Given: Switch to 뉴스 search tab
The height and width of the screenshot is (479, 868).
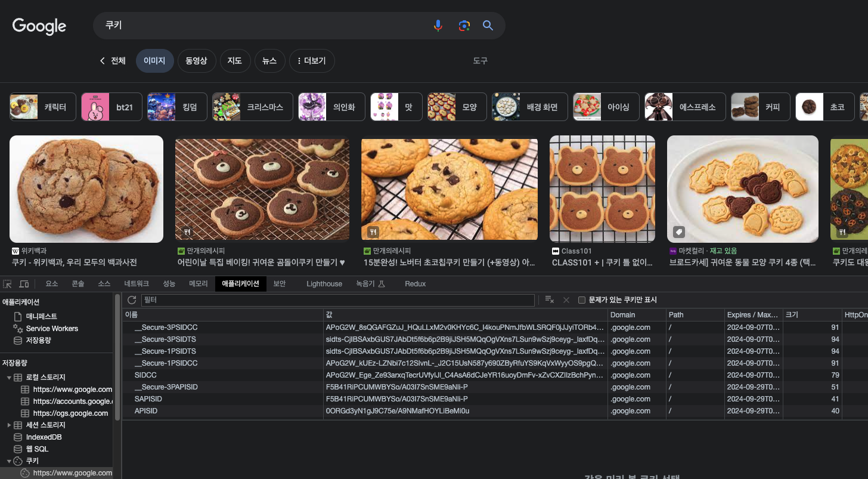Looking at the screenshot, I should point(269,61).
